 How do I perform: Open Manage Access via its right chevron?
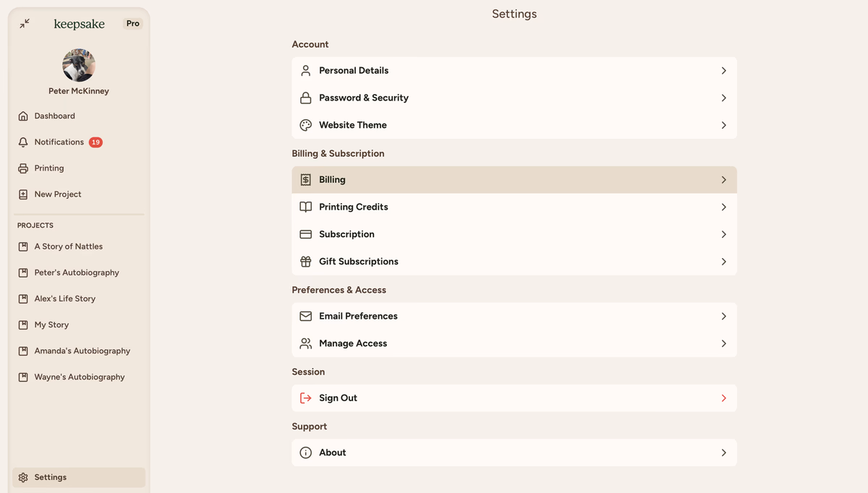click(723, 343)
